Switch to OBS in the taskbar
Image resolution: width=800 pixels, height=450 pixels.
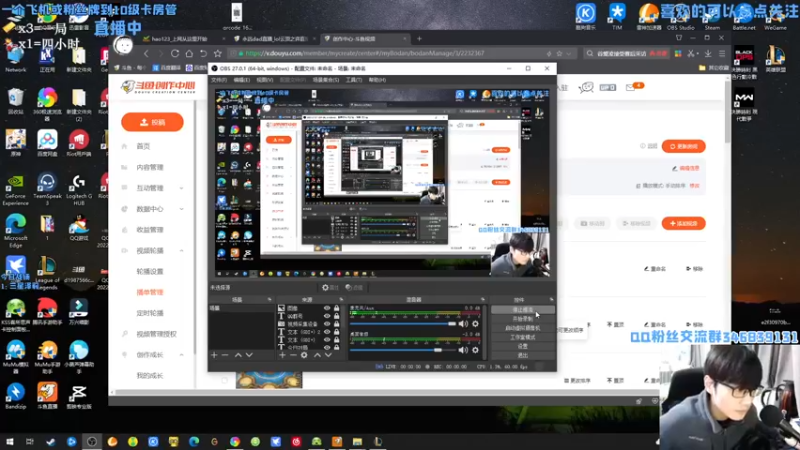click(x=92, y=441)
